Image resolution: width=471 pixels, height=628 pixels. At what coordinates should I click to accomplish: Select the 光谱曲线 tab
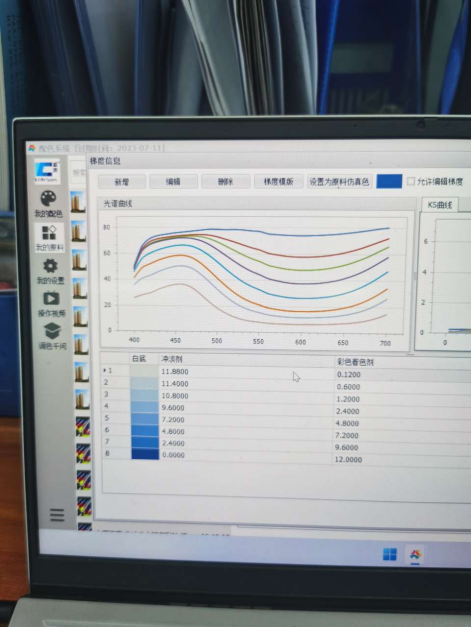coord(118,203)
